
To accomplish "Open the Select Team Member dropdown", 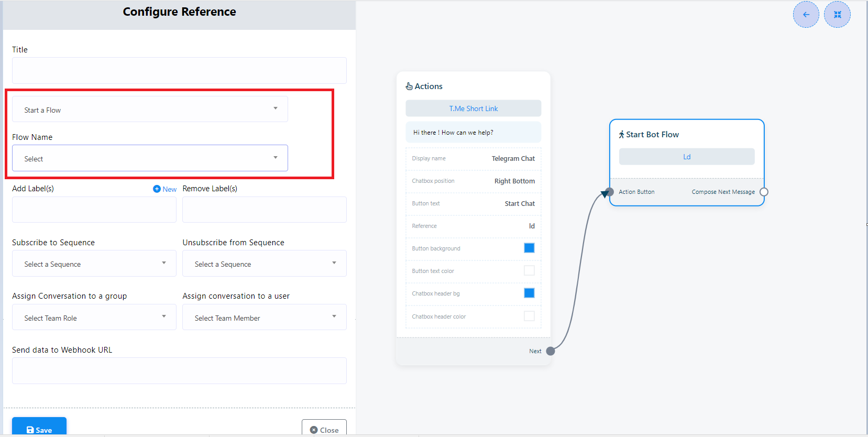I will [x=265, y=318].
